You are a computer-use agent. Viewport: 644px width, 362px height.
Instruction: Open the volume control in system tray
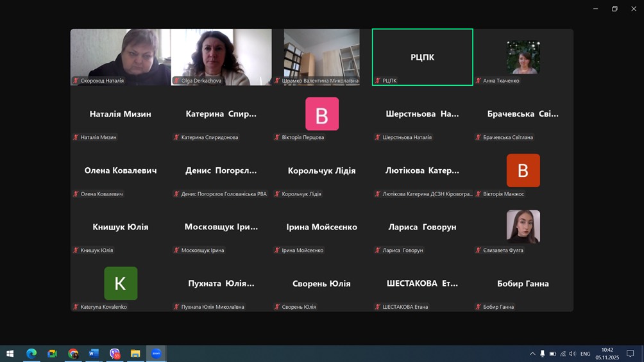pyautogui.click(x=572, y=354)
